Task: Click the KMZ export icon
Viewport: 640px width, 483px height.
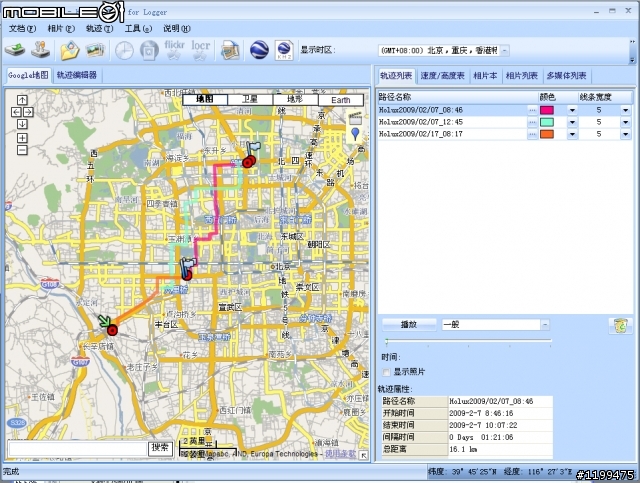Action: (x=284, y=51)
